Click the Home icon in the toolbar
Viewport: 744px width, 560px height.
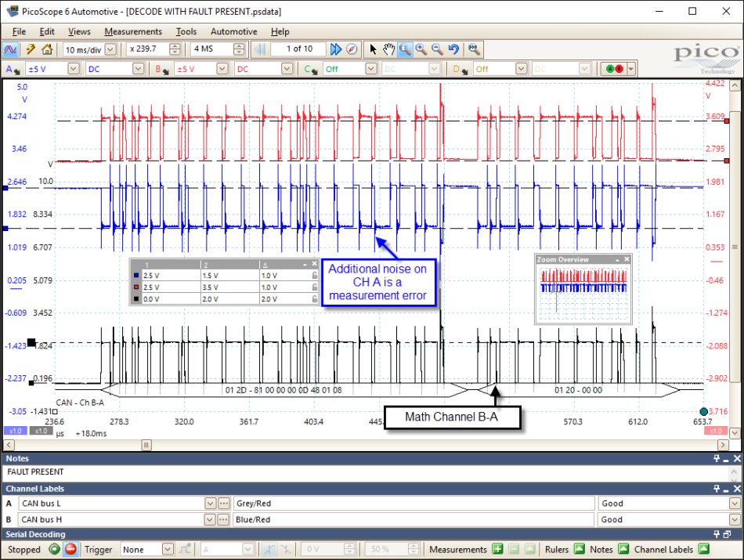tap(47, 49)
